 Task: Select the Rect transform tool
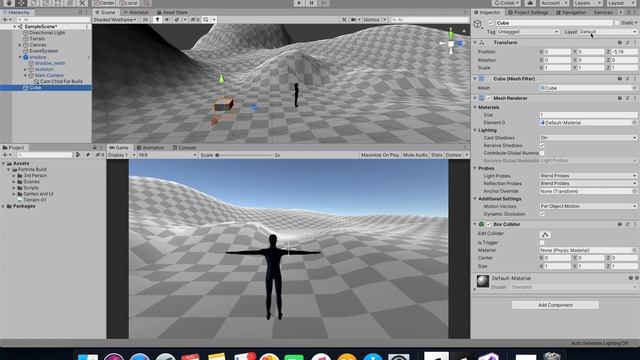click(58, 3)
